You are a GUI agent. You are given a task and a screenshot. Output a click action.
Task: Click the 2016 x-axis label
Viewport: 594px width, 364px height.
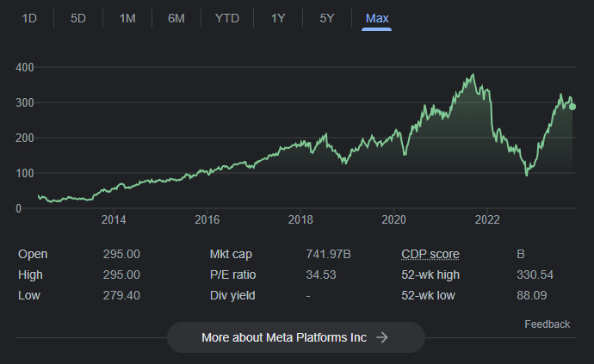coord(207,219)
